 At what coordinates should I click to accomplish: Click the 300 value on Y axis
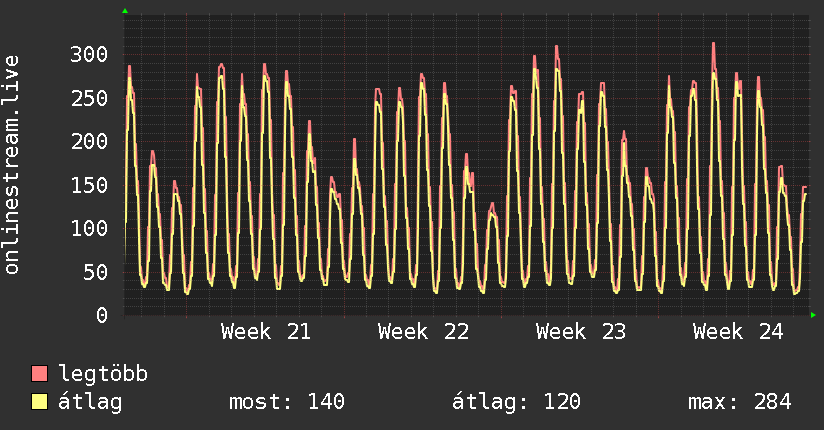pos(89,54)
